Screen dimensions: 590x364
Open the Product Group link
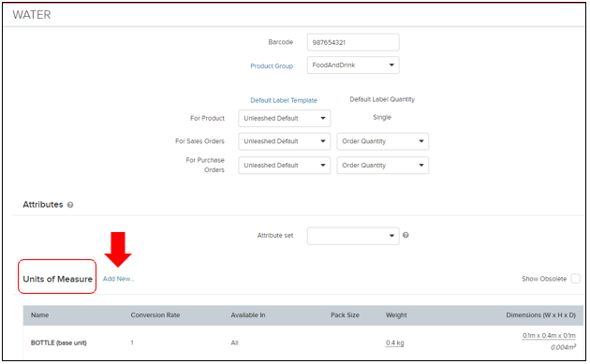pos(272,66)
